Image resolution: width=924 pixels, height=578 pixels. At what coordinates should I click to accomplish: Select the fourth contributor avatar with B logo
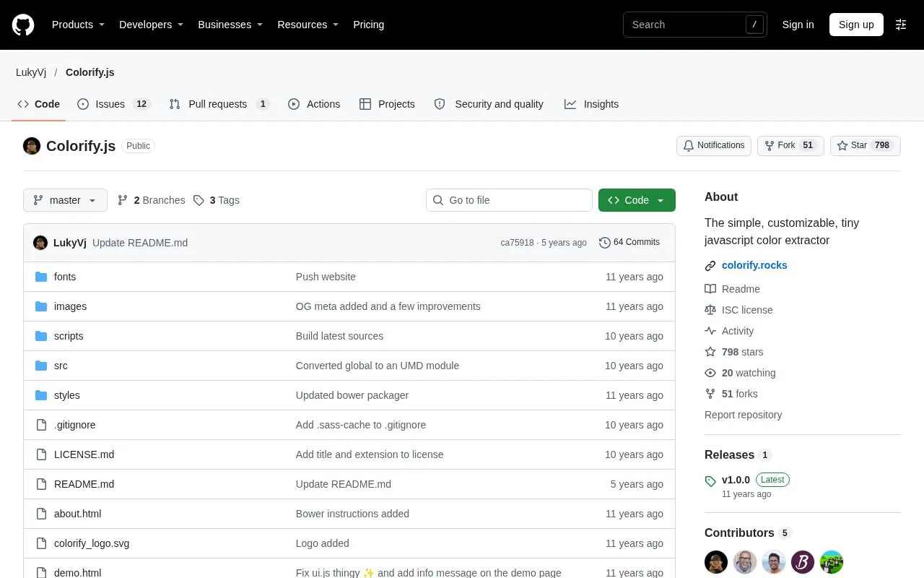coord(803,562)
